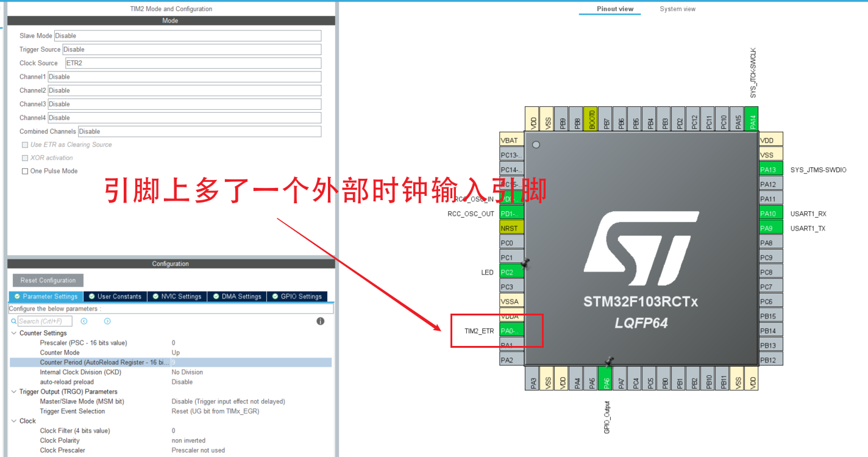
Task: Click the PA9 USART1_TX pin
Action: [x=770, y=228]
